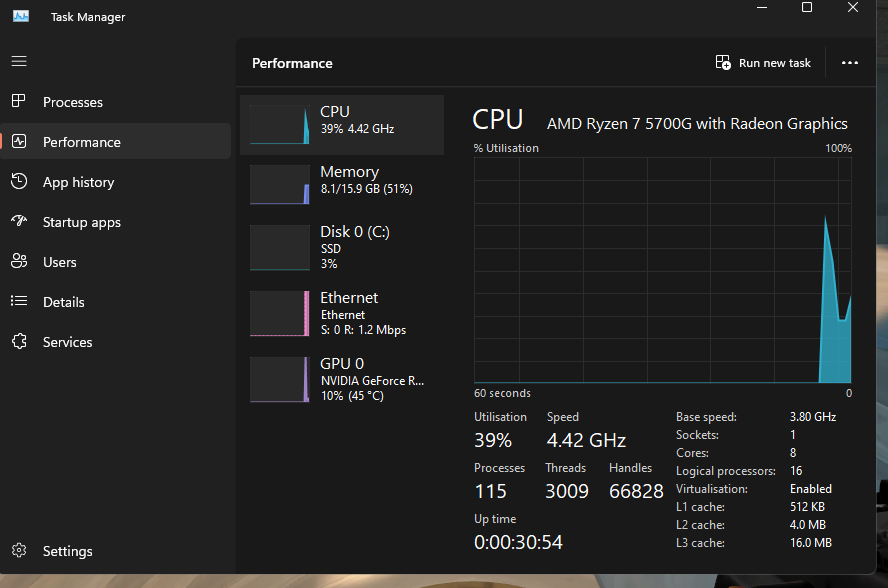
Task: Click the % Utilisation graph label
Action: pos(506,148)
